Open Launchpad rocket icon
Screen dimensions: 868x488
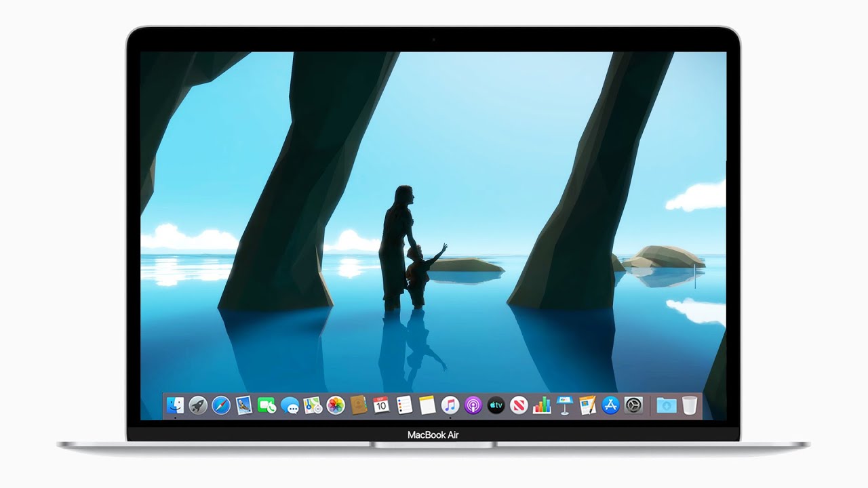[x=198, y=405]
